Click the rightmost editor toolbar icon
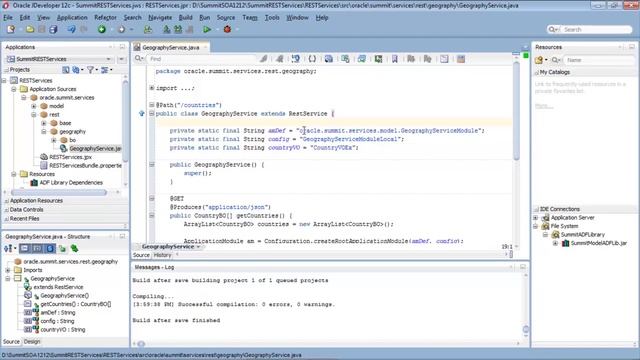Viewport: 640px width, 360px height. [x=461, y=59]
